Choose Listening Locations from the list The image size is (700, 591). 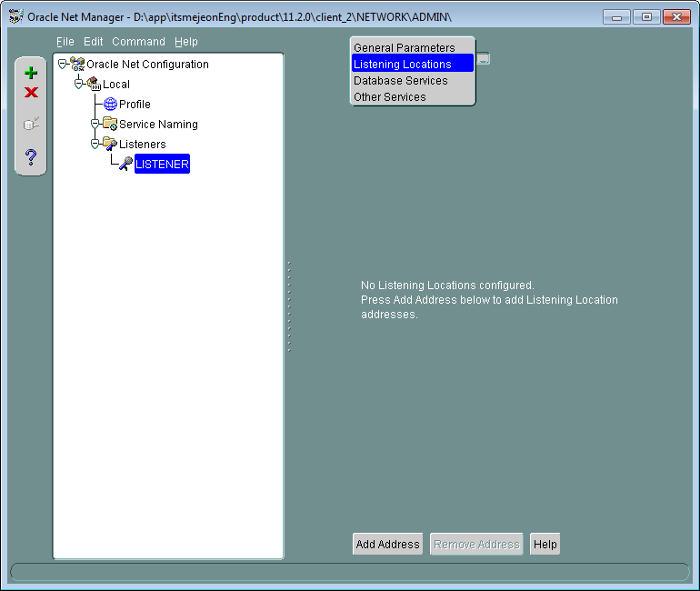click(x=413, y=64)
